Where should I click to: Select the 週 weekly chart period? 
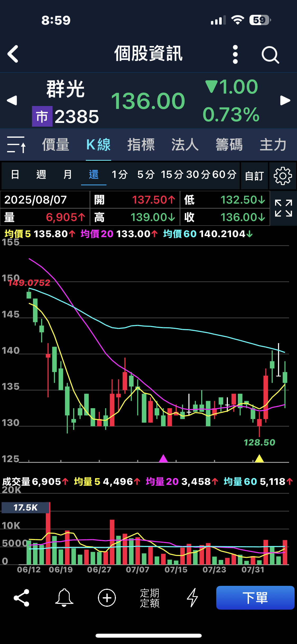tap(41, 174)
